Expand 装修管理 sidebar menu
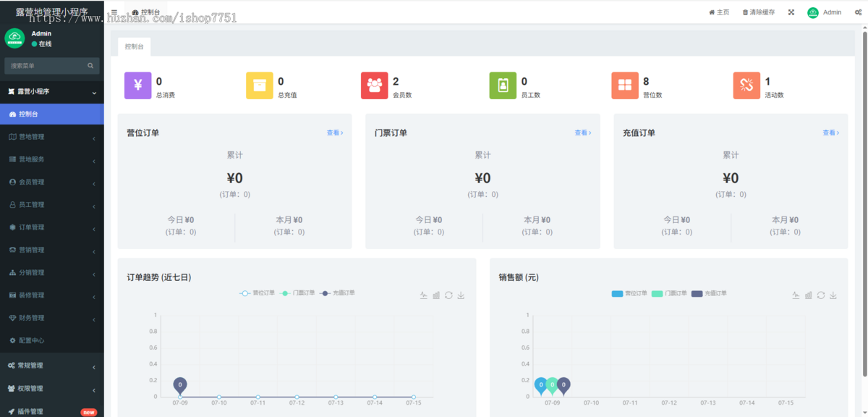Screen dimensions: 868x417 (x=52, y=295)
